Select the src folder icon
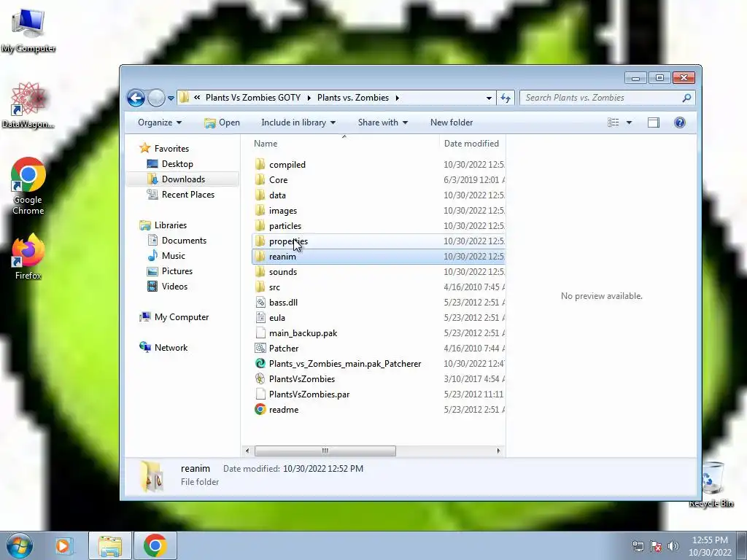The height and width of the screenshot is (560, 747). [x=260, y=287]
